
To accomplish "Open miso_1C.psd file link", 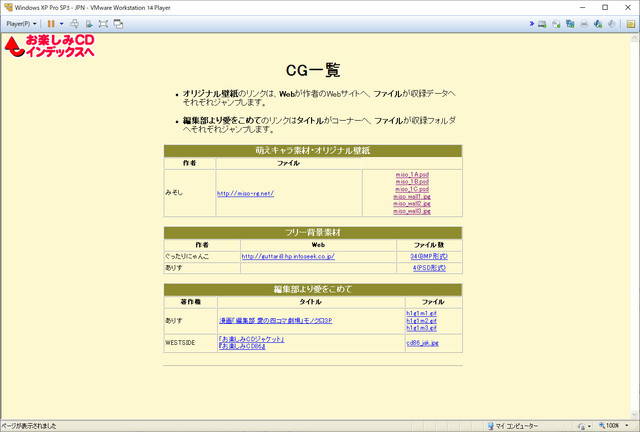I will (x=412, y=189).
